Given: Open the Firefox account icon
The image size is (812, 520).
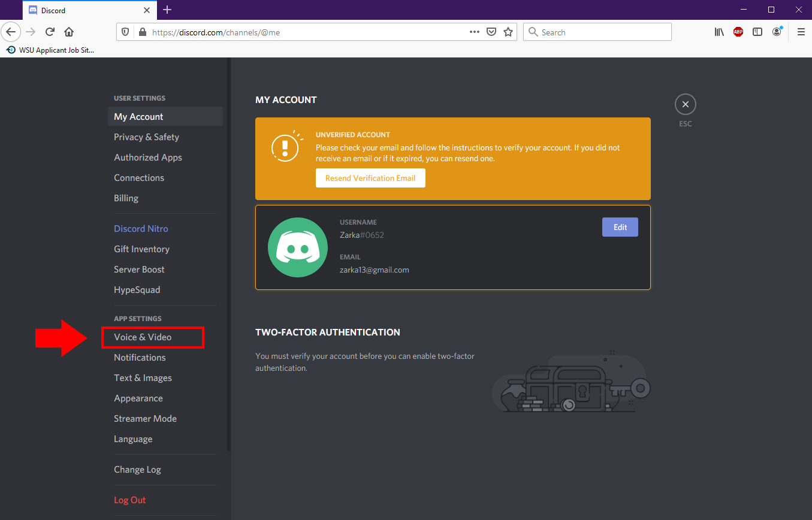Looking at the screenshot, I should click(x=777, y=32).
